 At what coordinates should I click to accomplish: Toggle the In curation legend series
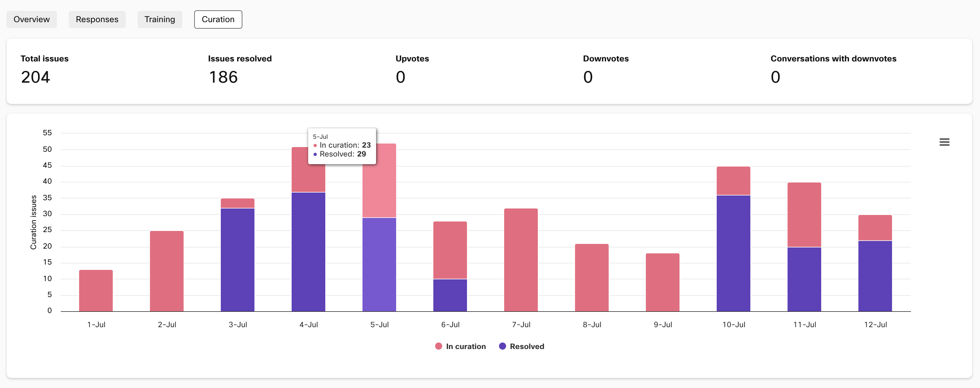461,346
